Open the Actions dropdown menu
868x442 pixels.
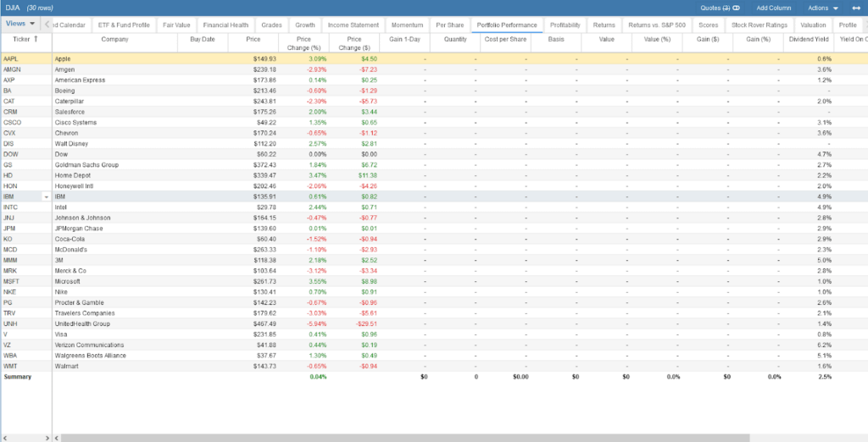coord(822,8)
